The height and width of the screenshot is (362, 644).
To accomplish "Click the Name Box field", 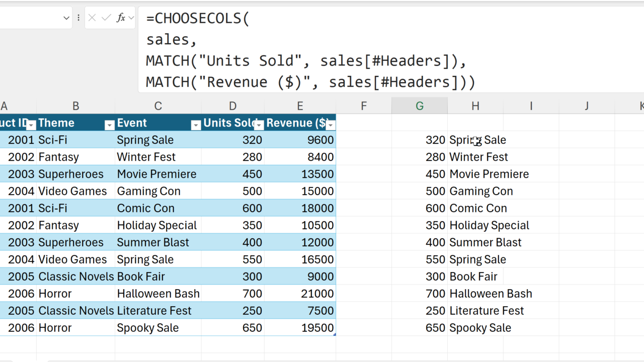I will 29,18.
